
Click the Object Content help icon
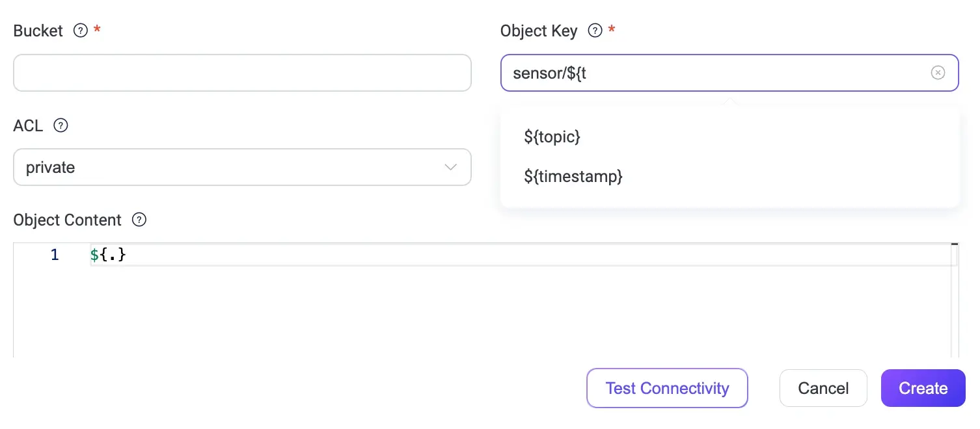139,220
